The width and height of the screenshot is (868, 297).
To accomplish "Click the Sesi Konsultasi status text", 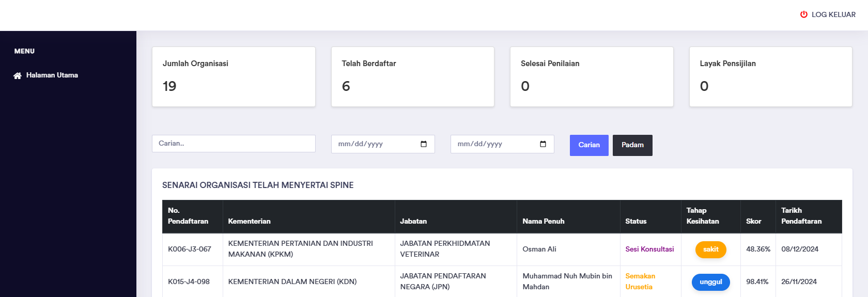I will 649,249.
